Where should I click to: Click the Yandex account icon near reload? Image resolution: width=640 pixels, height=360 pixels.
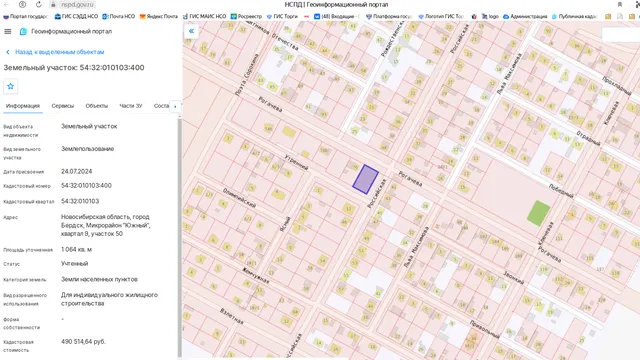point(22,4)
